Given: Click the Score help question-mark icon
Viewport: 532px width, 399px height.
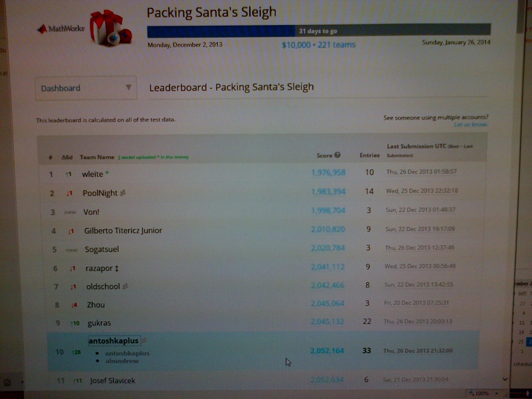Looking at the screenshot, I should coord(337,155).
